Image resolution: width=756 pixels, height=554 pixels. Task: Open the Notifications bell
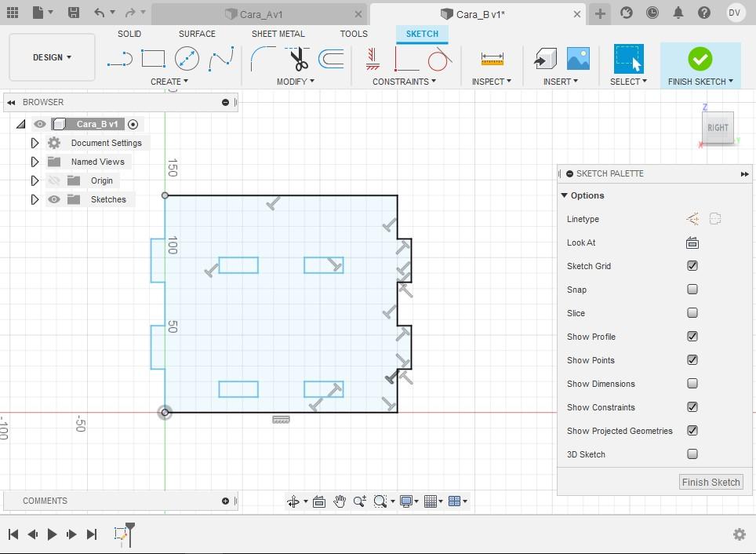tap(678, 13)
